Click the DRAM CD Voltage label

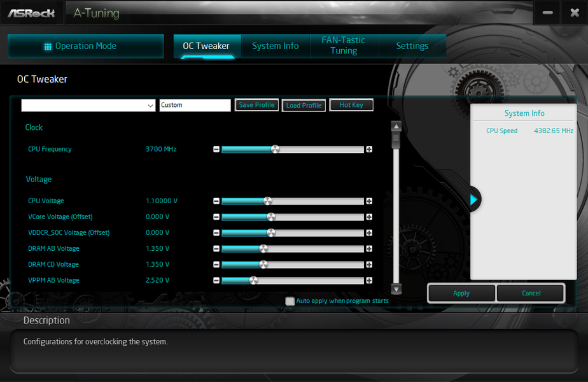[x=53, y=265]
